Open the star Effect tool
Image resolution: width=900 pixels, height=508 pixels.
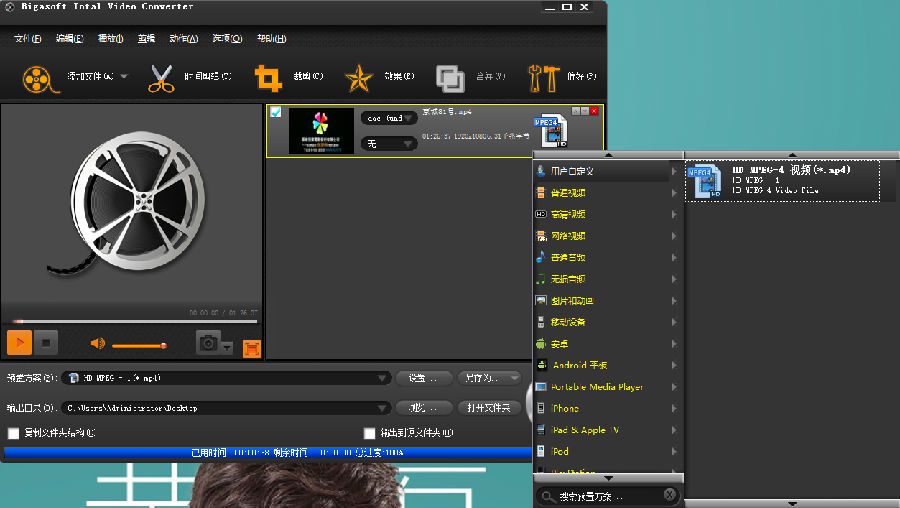point(358,78)
